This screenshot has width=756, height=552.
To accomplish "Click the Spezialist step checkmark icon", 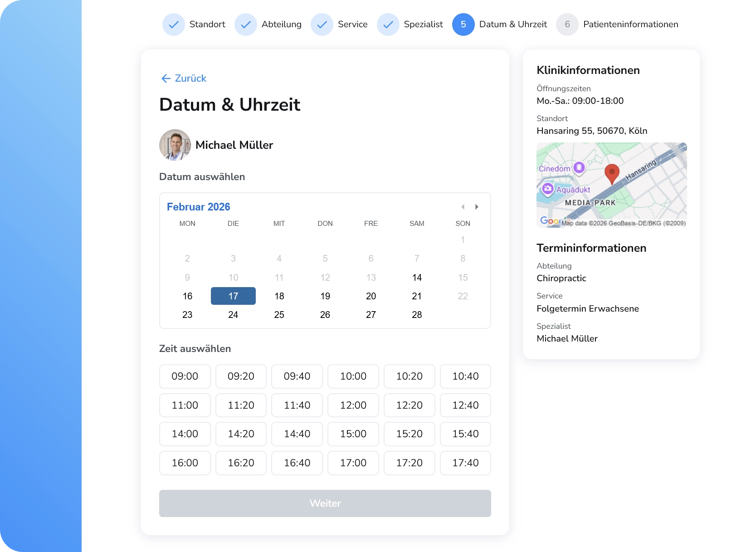I will pos(388,24).
